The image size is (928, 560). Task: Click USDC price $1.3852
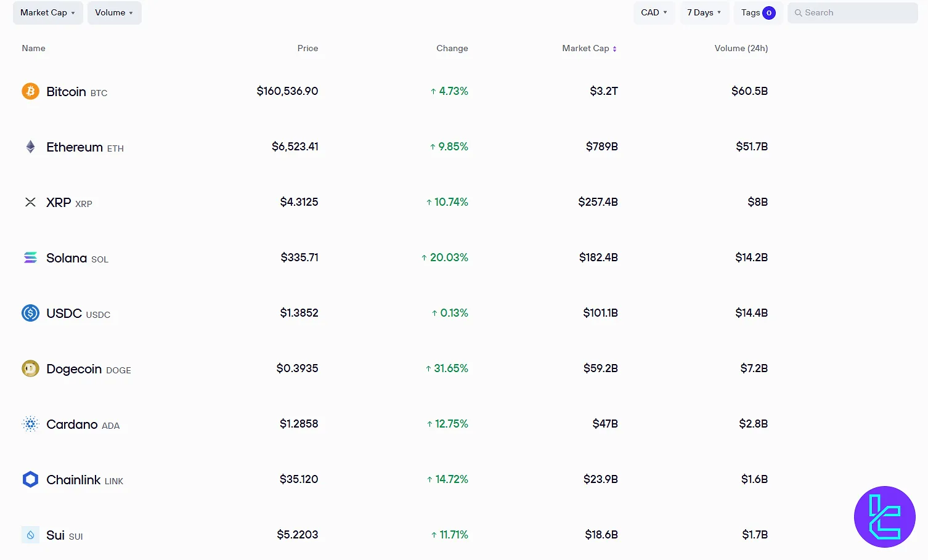click(299, 313)
